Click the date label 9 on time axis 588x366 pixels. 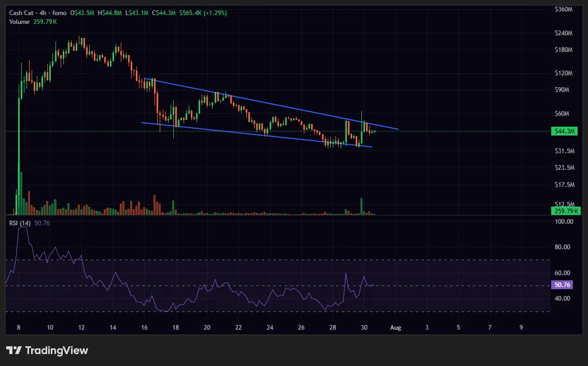pos(521,328)
